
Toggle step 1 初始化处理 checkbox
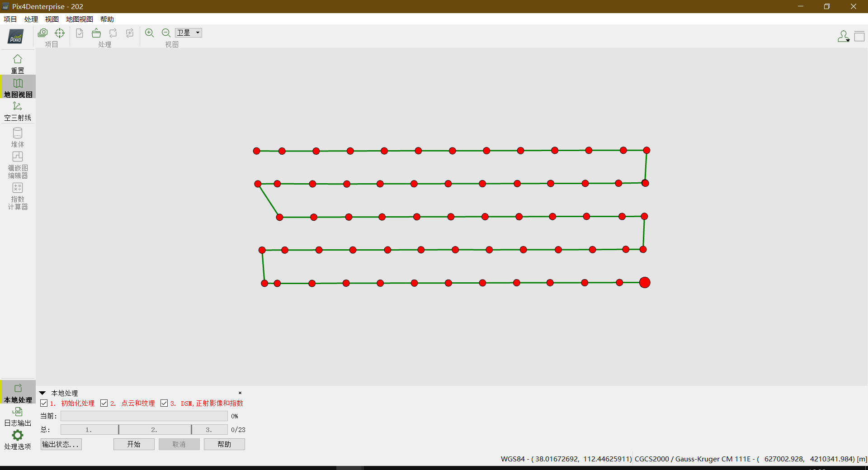(44, 403)
